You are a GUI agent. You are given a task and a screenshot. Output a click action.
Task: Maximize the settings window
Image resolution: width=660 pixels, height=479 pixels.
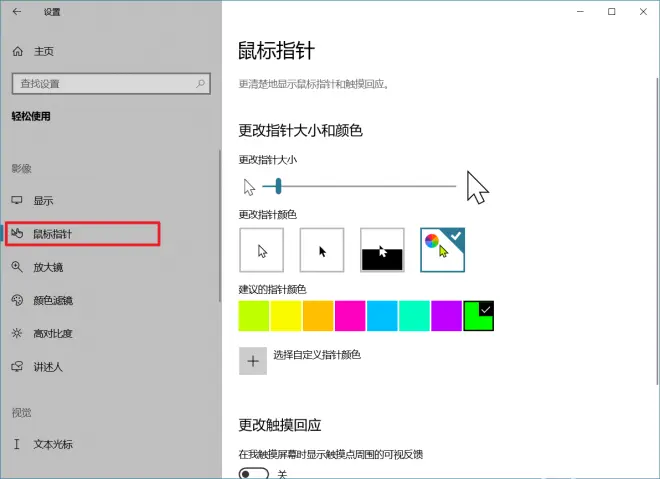click(612, 12)
